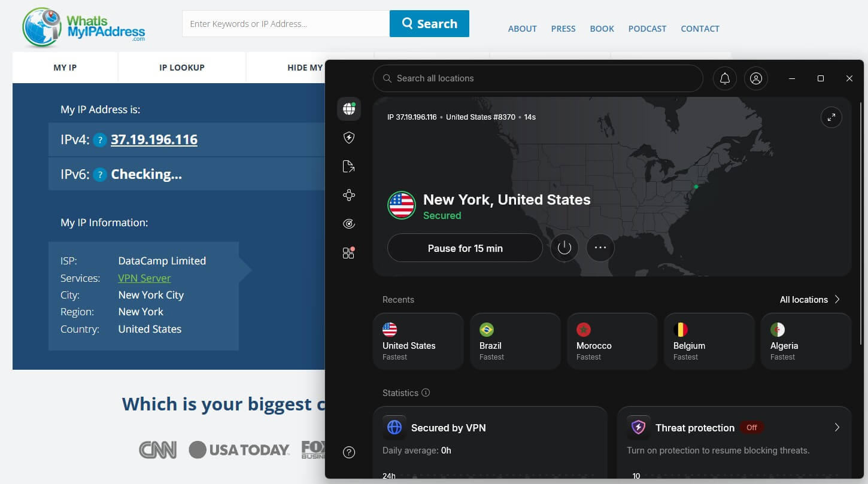Screen dimensions: 868x484
Task: Click the keywords or IP address search box
Action: [x=286, y=24]
